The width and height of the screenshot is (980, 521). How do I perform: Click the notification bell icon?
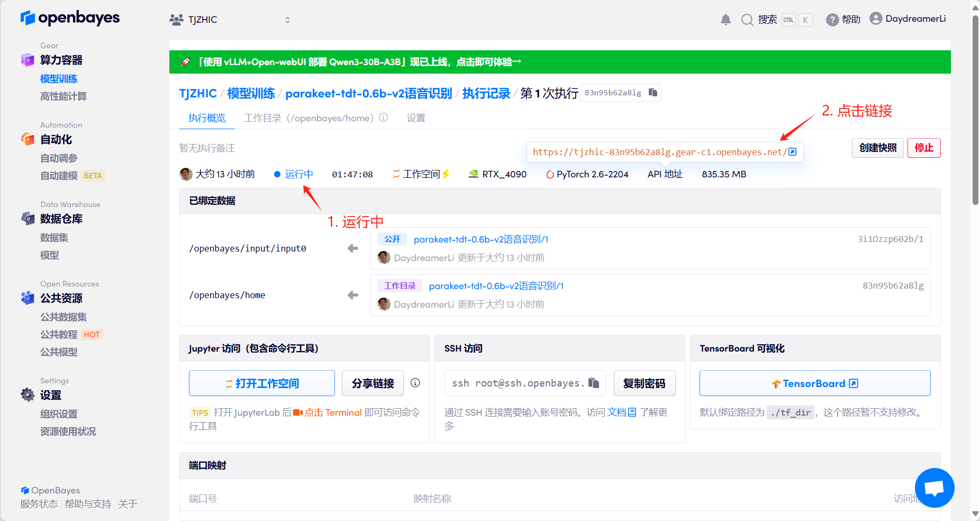click(x=725, y=20)
